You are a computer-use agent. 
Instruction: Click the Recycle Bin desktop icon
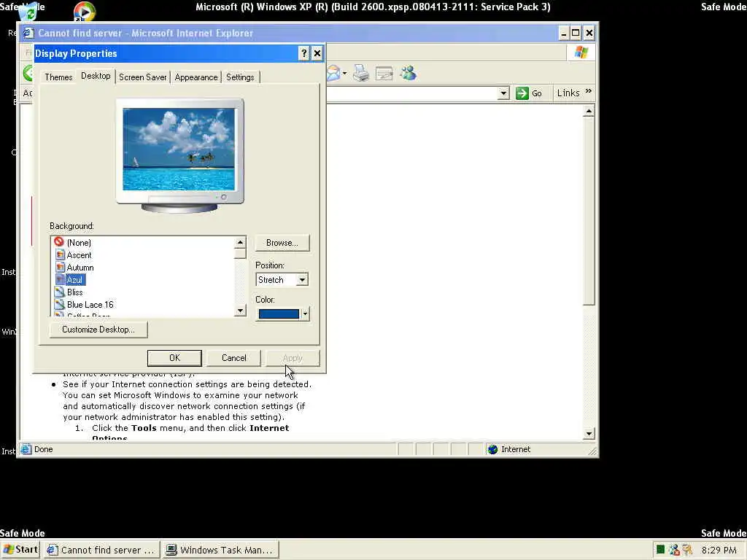[x=28, y=11]
